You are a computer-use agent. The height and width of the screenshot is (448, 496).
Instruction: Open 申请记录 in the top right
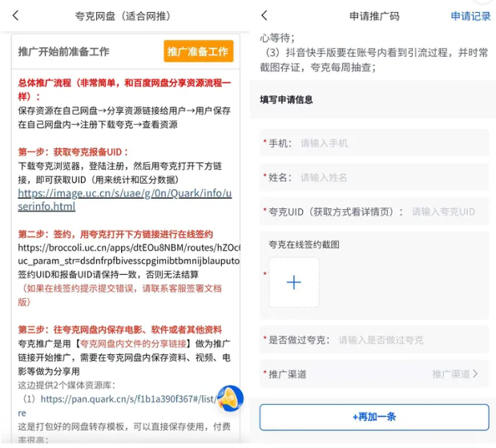[x=470, y=15]
